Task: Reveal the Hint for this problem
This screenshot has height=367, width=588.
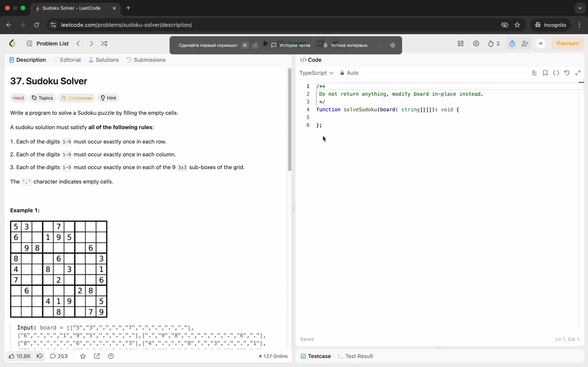Action: click(x=108, y=98)
